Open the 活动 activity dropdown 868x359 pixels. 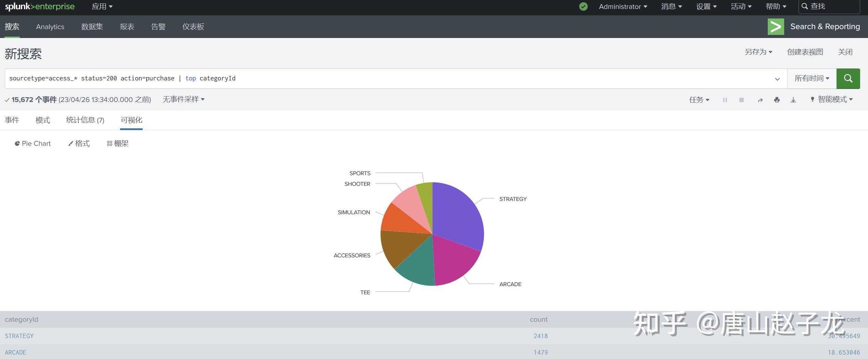(x=741, y=7)
